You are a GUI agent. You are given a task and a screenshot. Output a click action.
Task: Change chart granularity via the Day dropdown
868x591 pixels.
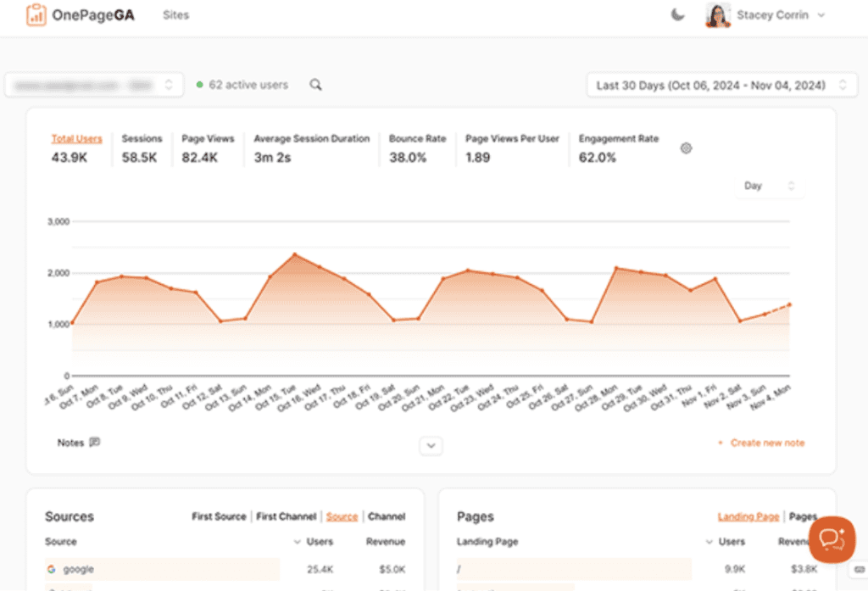768,186
